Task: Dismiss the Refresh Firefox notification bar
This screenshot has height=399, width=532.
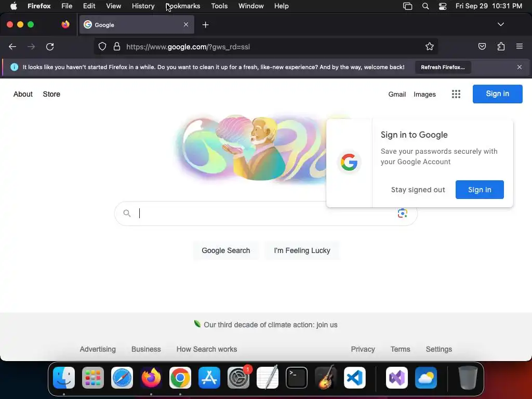Action: coord(519,67)
